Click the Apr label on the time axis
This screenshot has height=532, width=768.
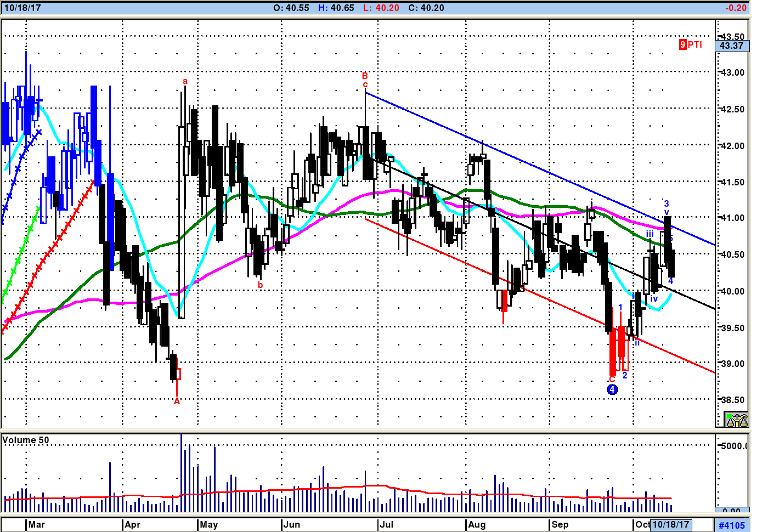pos(133,524)
